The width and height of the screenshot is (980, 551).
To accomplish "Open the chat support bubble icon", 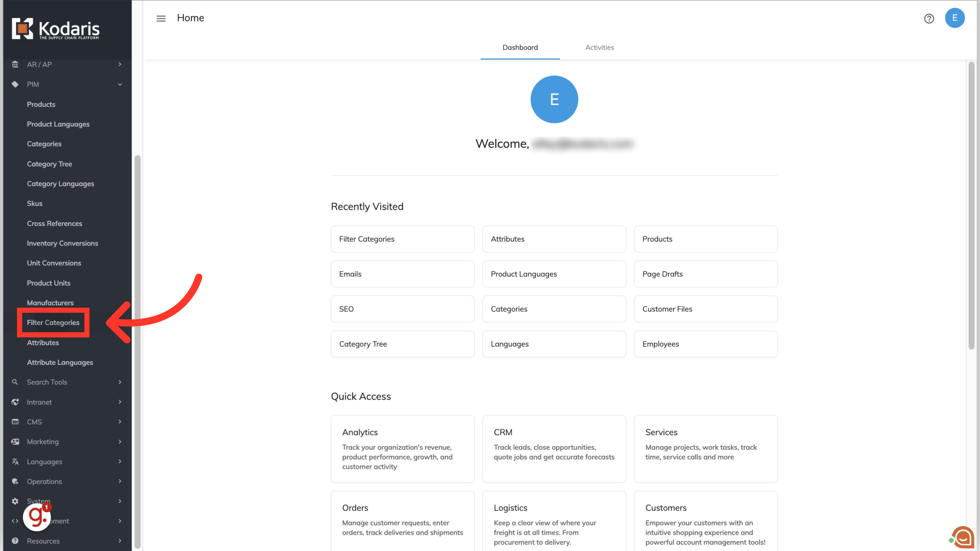I will pyautogui.click(x=963, y=537).
